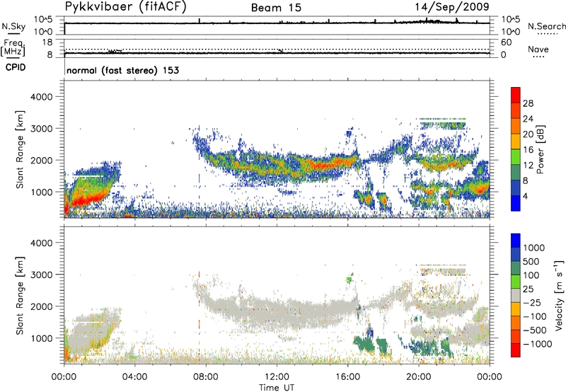Click the 100 label on Velocity colorbar
This screenshot has height=392, width=566.
[533, 275]
